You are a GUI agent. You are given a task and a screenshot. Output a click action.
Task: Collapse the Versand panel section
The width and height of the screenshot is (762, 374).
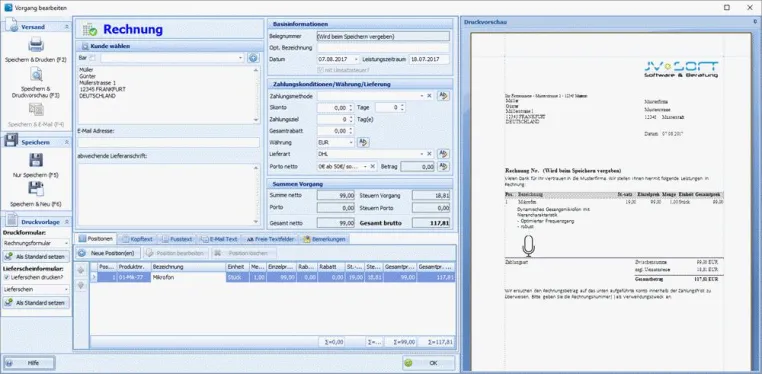point(67,27)
